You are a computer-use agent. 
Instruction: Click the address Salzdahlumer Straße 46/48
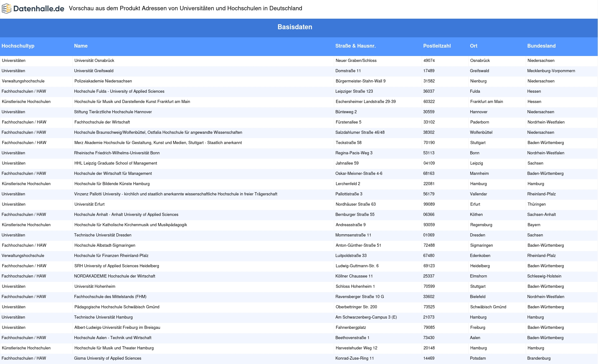[x=360, y=132]
